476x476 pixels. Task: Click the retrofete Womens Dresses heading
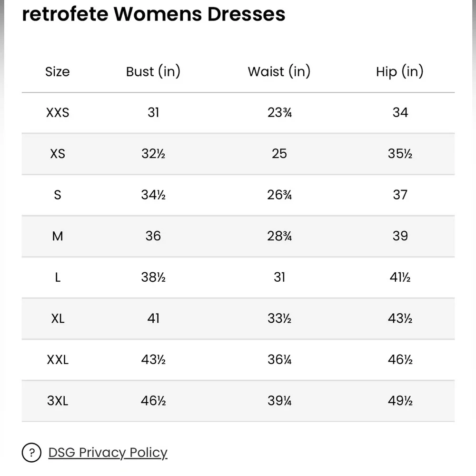154,14
